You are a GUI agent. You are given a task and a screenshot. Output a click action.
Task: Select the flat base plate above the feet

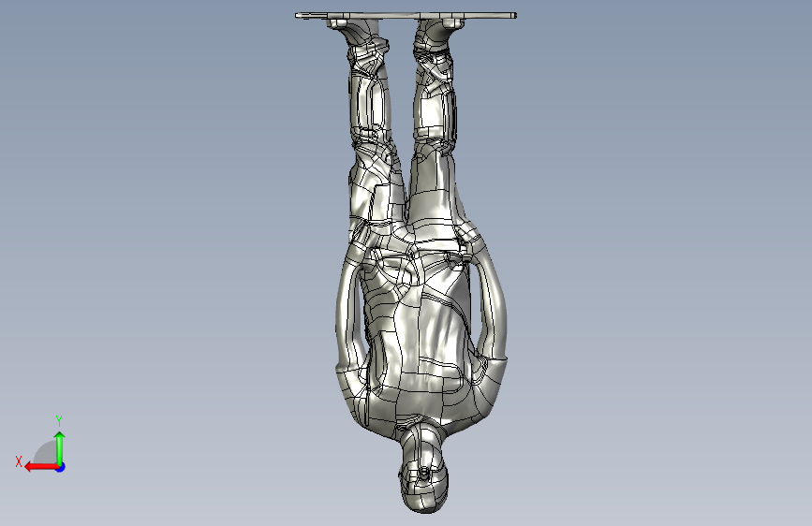[x=406, y=16]
